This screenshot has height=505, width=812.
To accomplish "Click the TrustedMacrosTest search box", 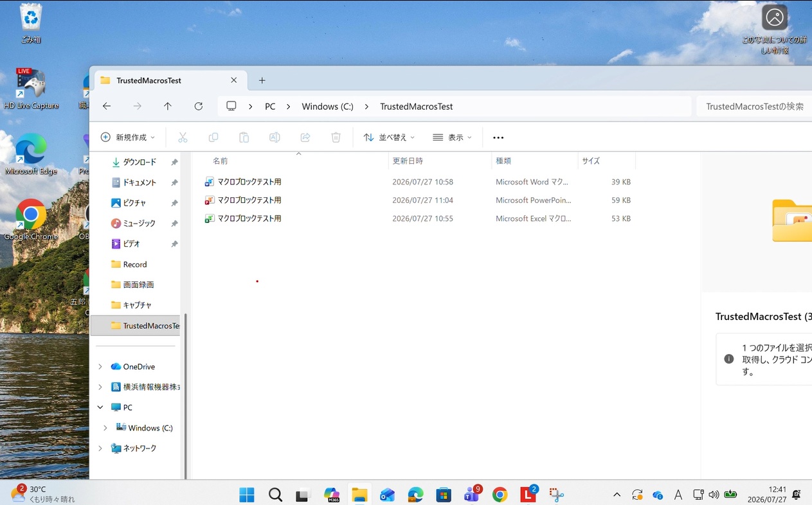I will coord(754,107).
